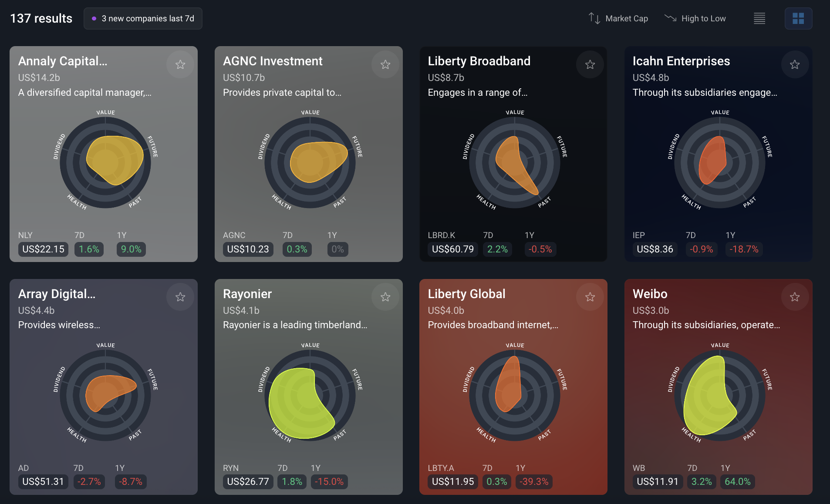Image resolution: width=830 pixels, height=504 pixels.
Task: Open the Rayonier title link
Action: coord(247,294)
